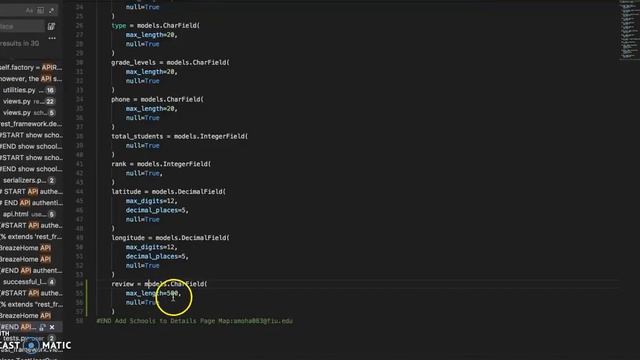640x360 pixels.
Task: Click the 22 match count badge
Action: [50, 102]
